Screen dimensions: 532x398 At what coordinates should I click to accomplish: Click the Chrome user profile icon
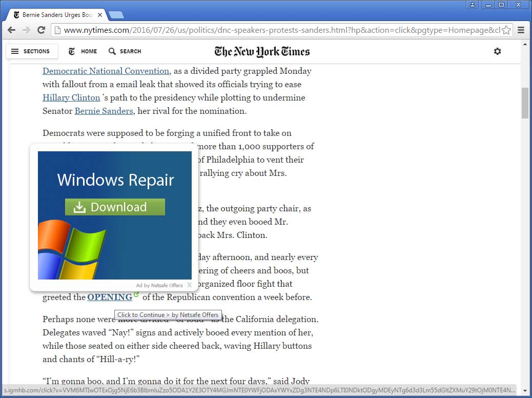472,5
